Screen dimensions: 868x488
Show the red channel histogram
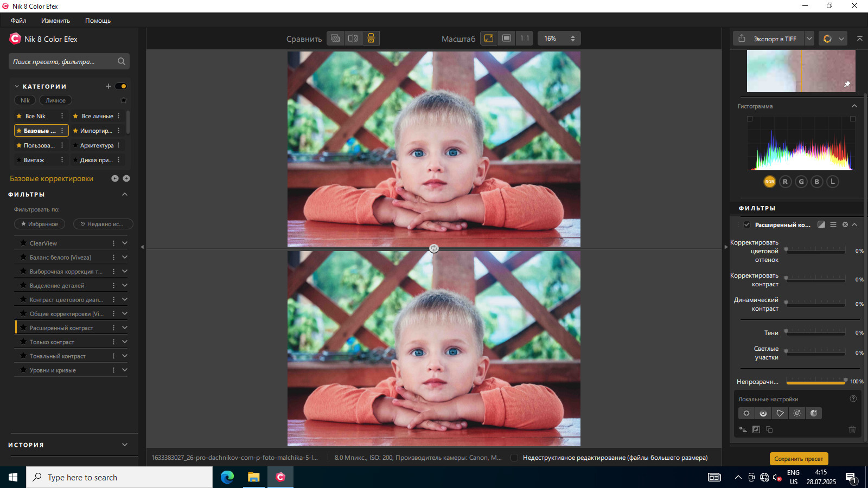click(785, 182)
